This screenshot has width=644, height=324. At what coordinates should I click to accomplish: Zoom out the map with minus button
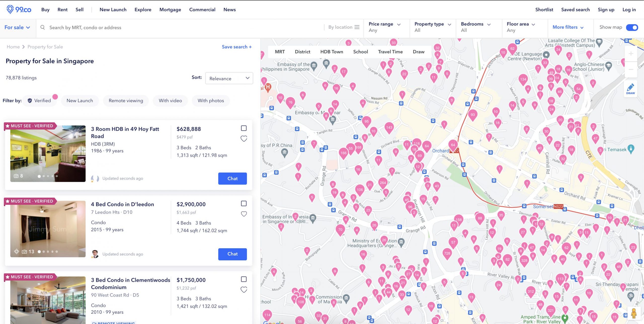click(x=631, y=69)
